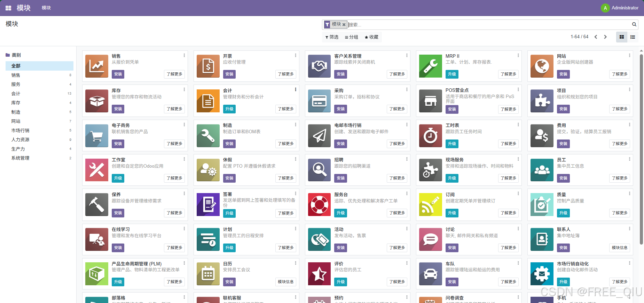Click the 讨论 chat bubble icon

coord(431,240)
